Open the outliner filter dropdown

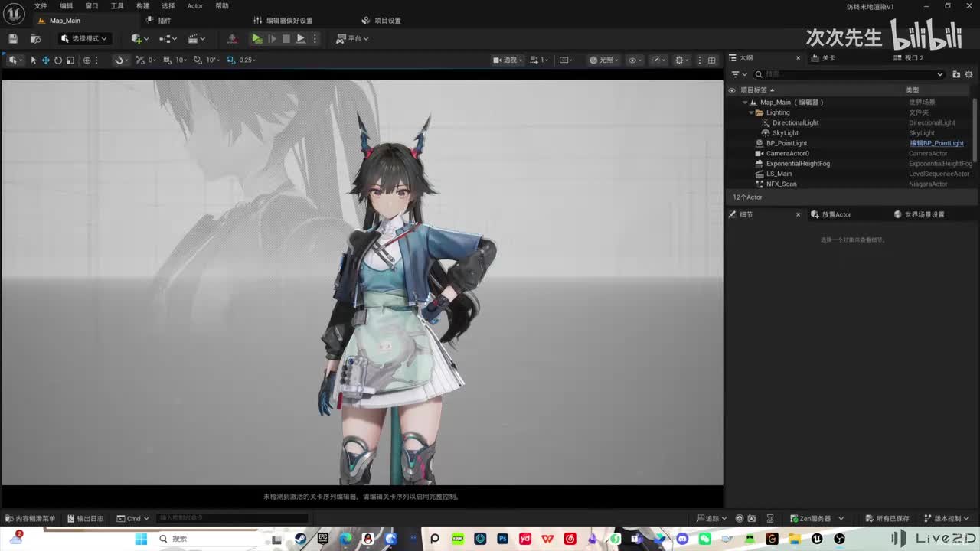point(738,74)
